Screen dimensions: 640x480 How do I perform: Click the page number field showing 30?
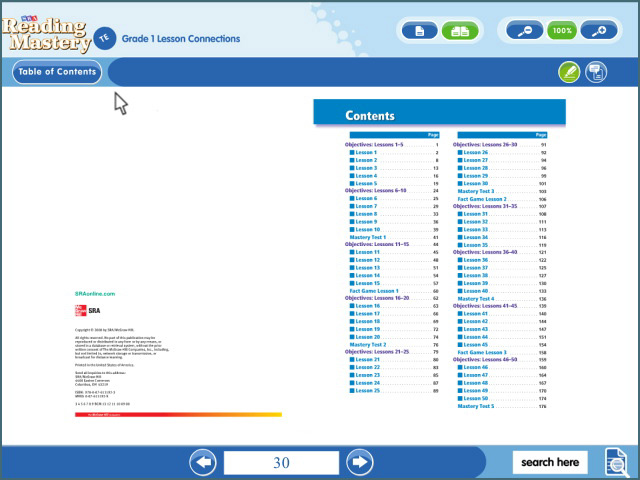[x=281, y=462]
